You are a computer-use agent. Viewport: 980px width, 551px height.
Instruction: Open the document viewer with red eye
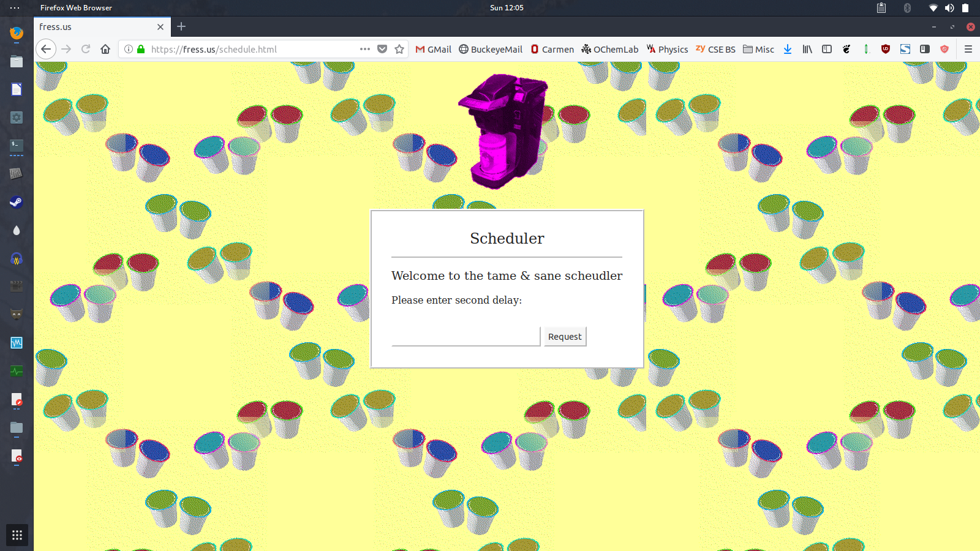pos(17,456)
